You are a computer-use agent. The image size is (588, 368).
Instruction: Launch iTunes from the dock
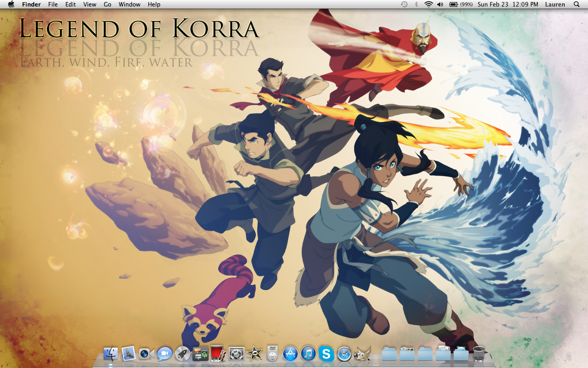[x=308, y=354]
